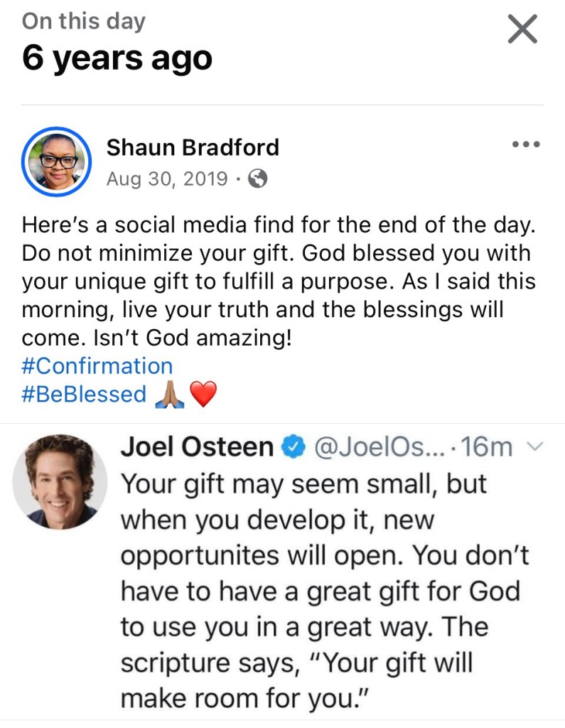Click the blue verified badge
The height and width of the screenshot is (728, 565).
click(292, 447)
